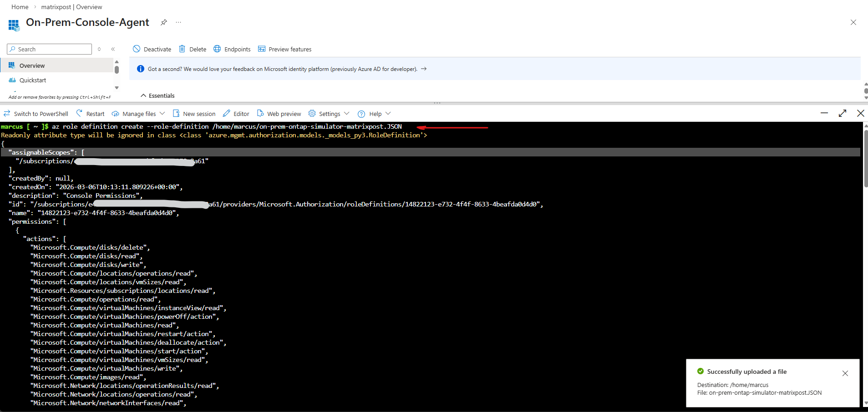868x412 pixels.
Task: Open the Endpoints panel
Action: coord(232,49)
